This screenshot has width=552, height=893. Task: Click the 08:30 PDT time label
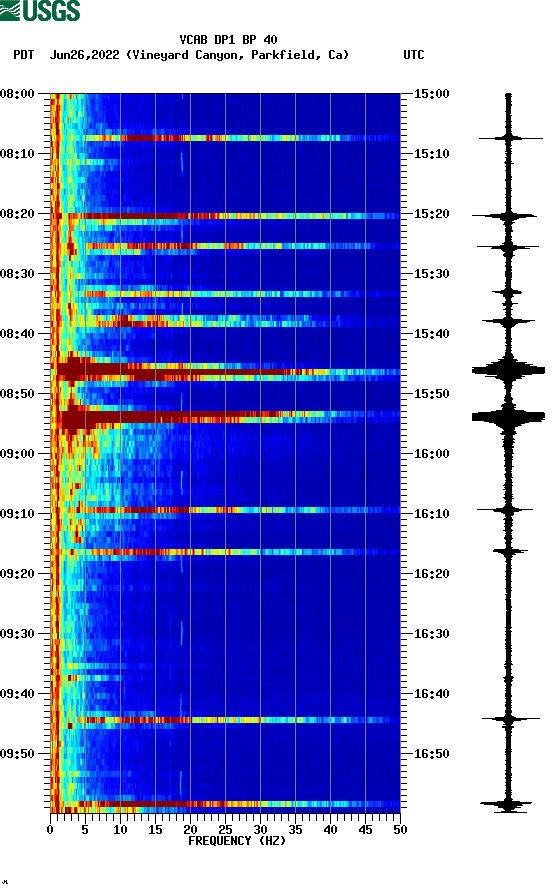tap(18, 273)
